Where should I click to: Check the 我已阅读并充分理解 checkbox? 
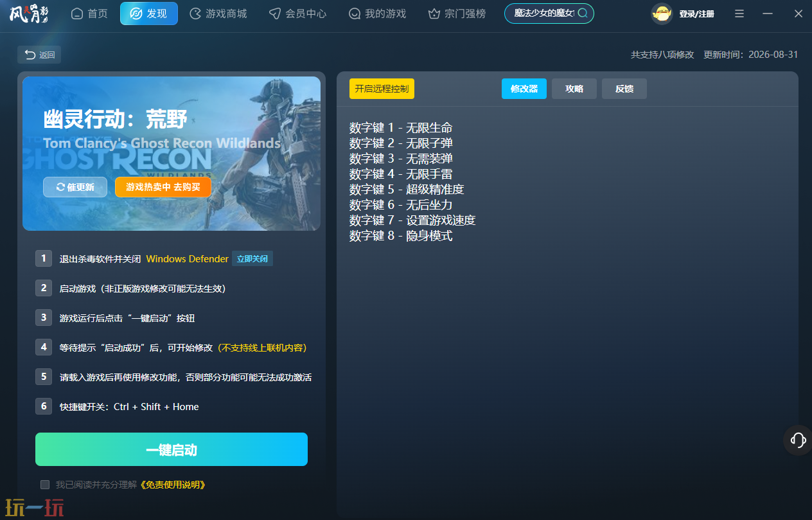(45, 485)
